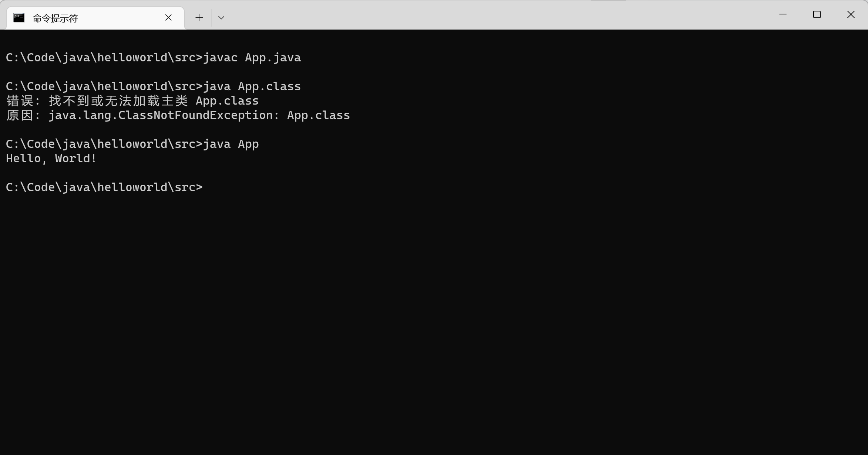The image size is (868, 455).
Task: Click the 原因: label on the cause line
Action: pos(23,115)
